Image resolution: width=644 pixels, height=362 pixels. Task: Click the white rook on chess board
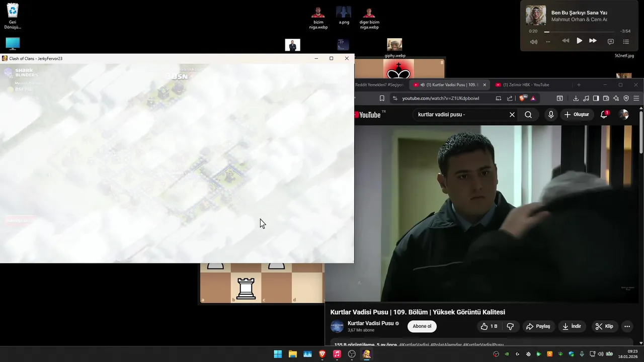246,288
